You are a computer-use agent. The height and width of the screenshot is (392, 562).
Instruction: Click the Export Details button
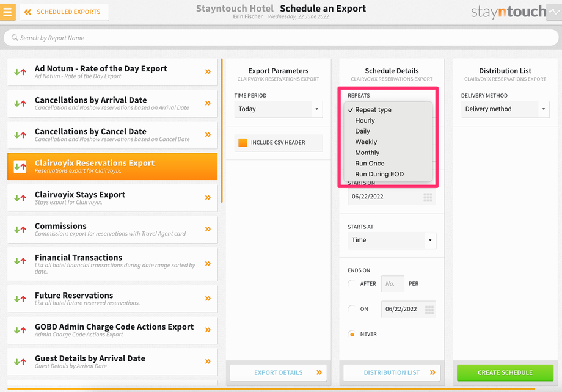[279, 372]
